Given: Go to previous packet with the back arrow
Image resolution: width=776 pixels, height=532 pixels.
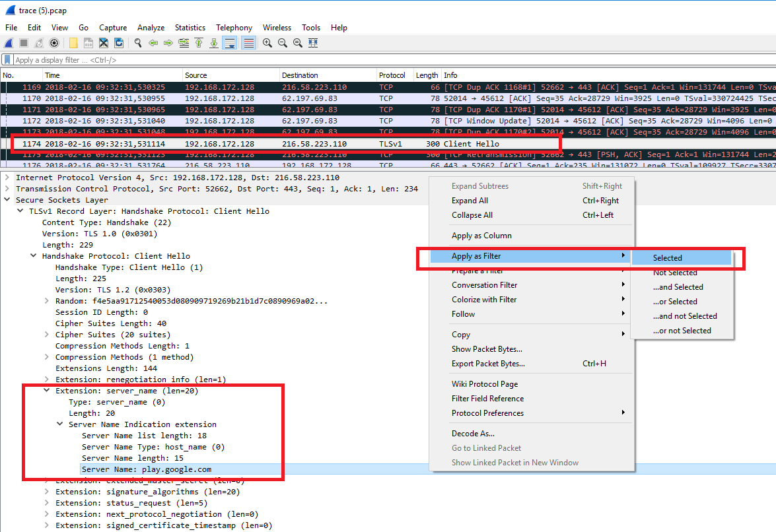Looking at the screenshot, I should (x=153, y=42).
